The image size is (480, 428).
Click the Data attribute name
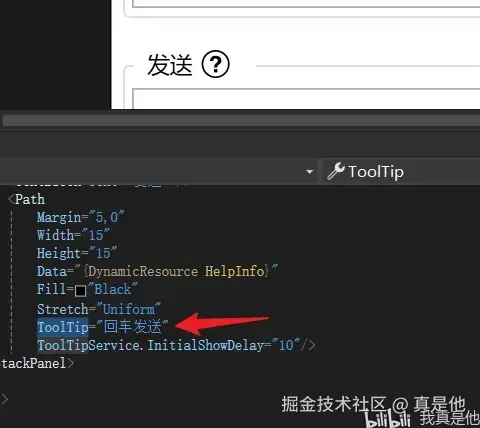(x=52, y=271)
